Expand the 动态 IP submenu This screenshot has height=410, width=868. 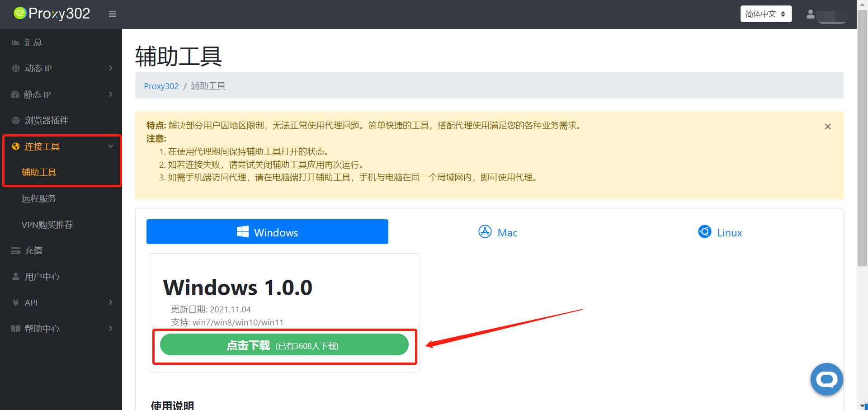pyautogui.click(x=110, y=68)
